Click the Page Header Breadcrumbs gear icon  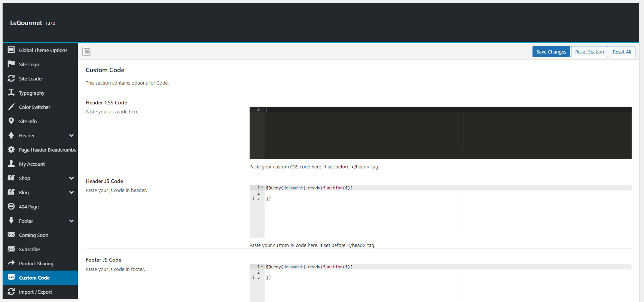point(11,149)
